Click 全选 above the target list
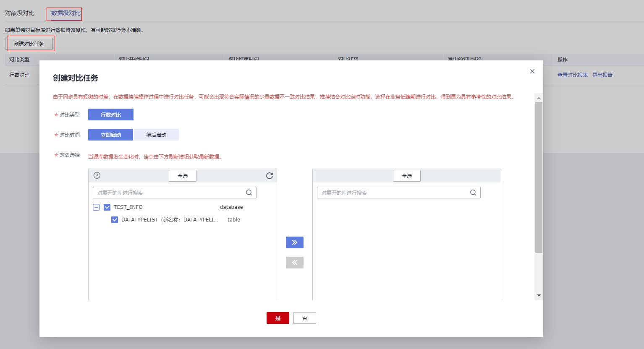 pyautogui.click(x=406, y=176)
